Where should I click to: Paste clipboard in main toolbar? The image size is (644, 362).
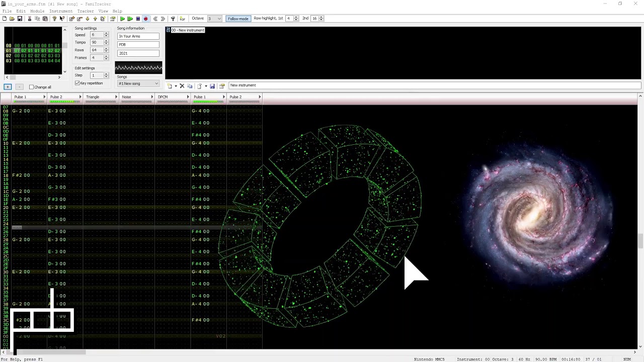pos(45,19)
